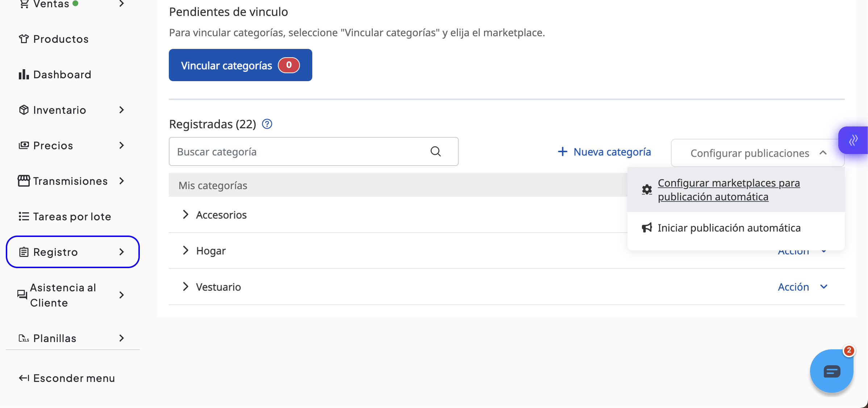
Task: Click the Productos shirt icon
Action: click(x=24, y=39)
